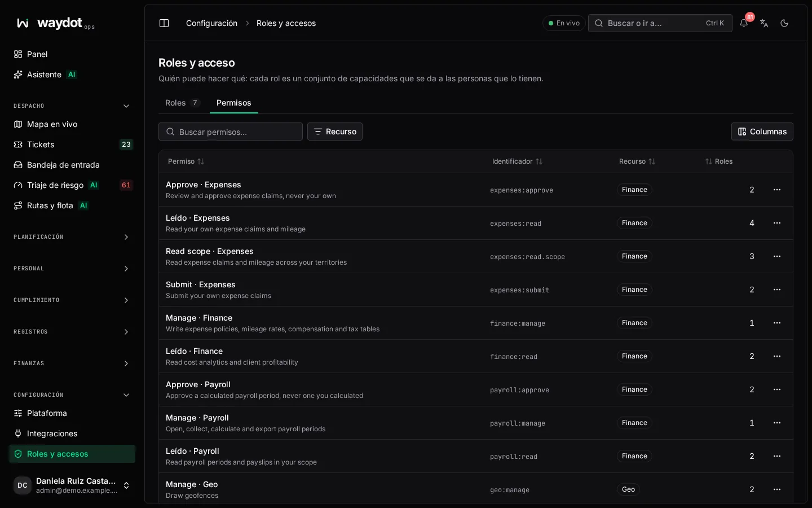
Task: Open the Columnas selector
Action: (x=762, y=132)
